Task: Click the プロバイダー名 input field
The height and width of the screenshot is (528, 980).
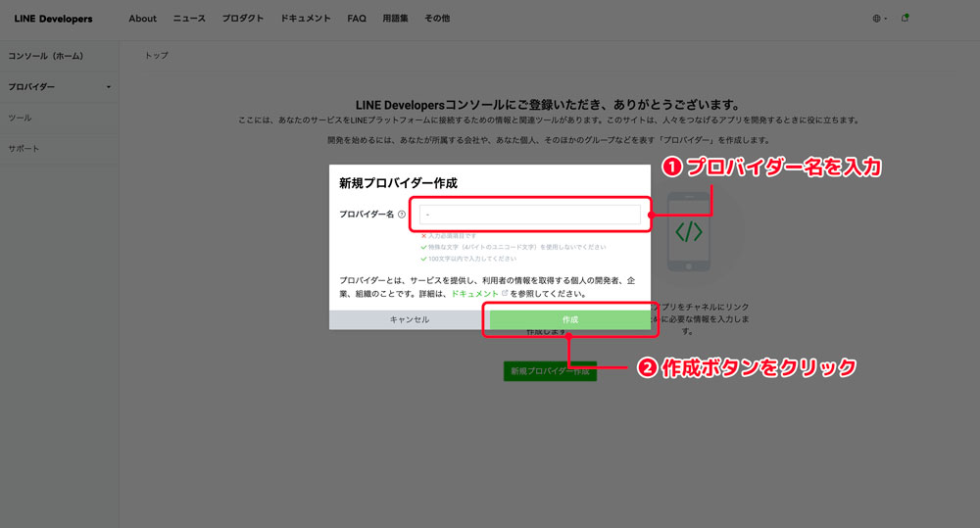Action: click(530, 215)
